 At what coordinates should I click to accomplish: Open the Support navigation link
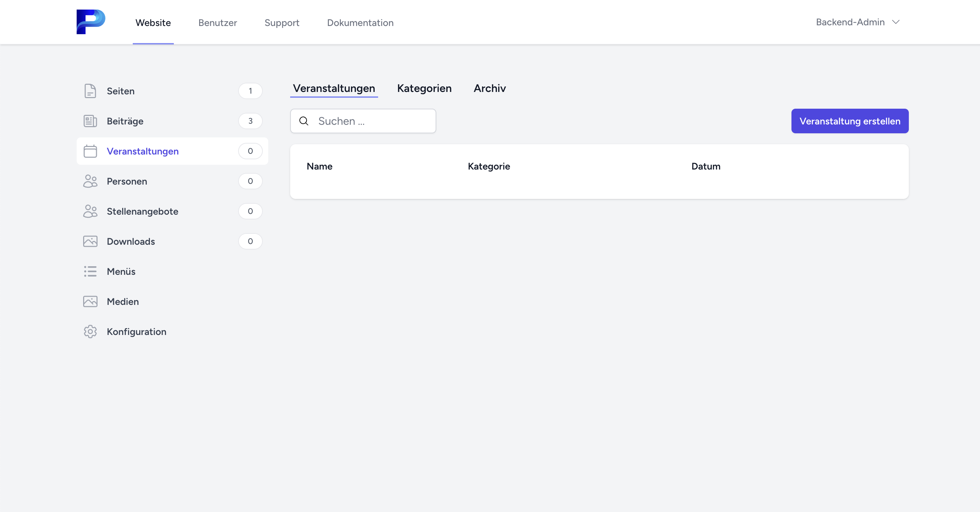[x=282, y=23]
